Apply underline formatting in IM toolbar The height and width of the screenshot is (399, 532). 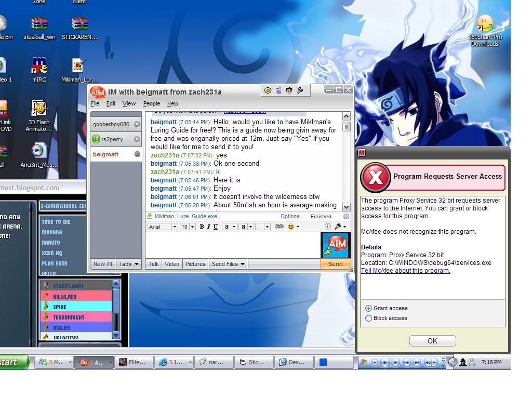pos(216,227)
